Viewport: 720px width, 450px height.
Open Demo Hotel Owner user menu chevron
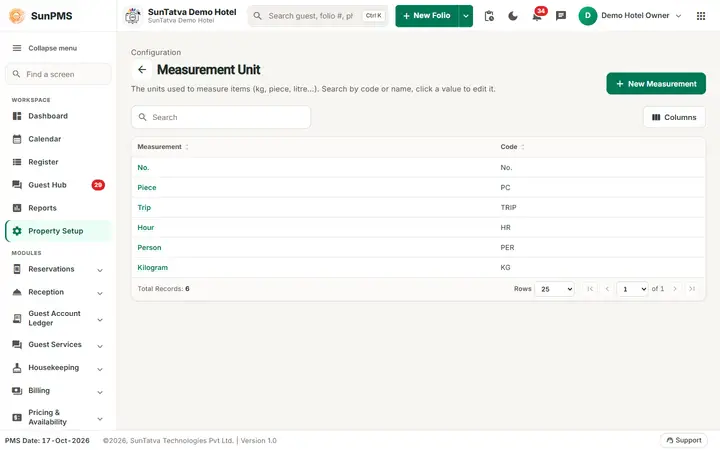pos(678,16)
